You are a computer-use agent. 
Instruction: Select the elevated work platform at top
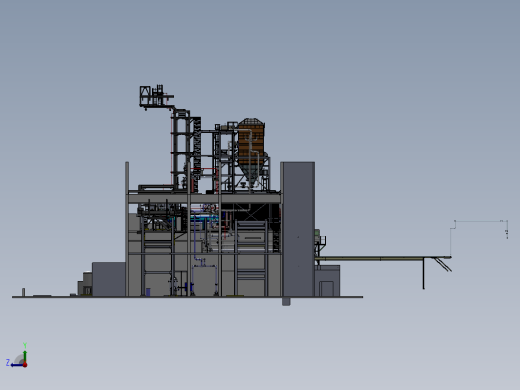156,97
